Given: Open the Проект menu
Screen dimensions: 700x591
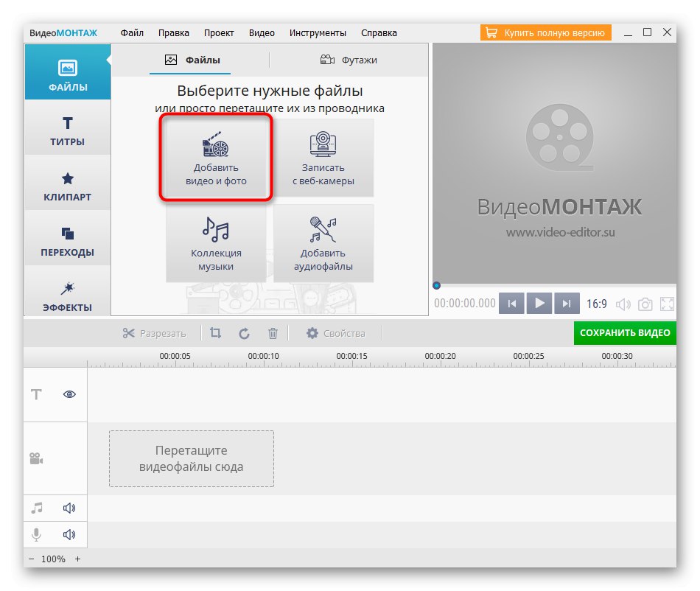Looking at the screenshot, I should pyautogui.click(x=219, y=33).
